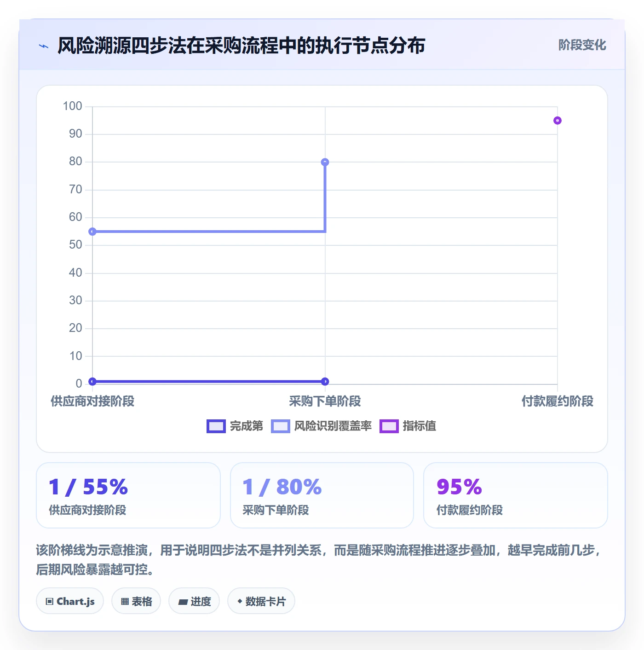Select the Chart.js tag chip
This screenshot has width=644, height=650.
pyautogui.click(x=70, y=601)
